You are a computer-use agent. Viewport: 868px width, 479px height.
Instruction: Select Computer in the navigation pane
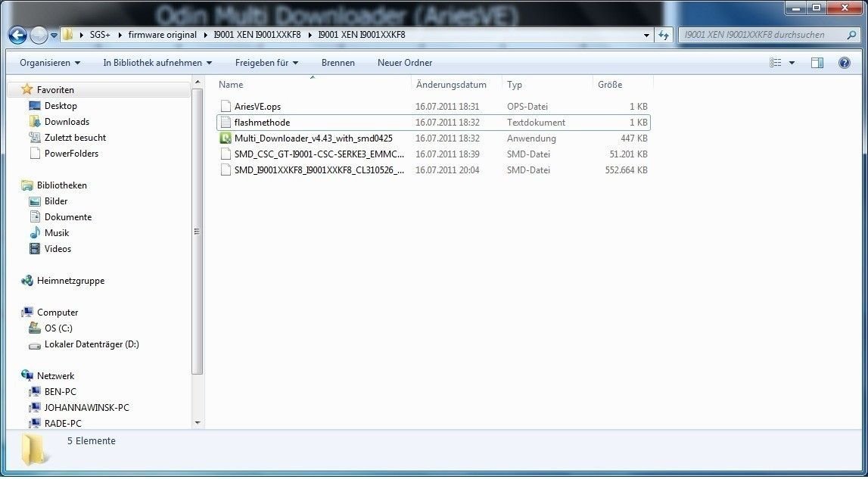pos(57,313)
